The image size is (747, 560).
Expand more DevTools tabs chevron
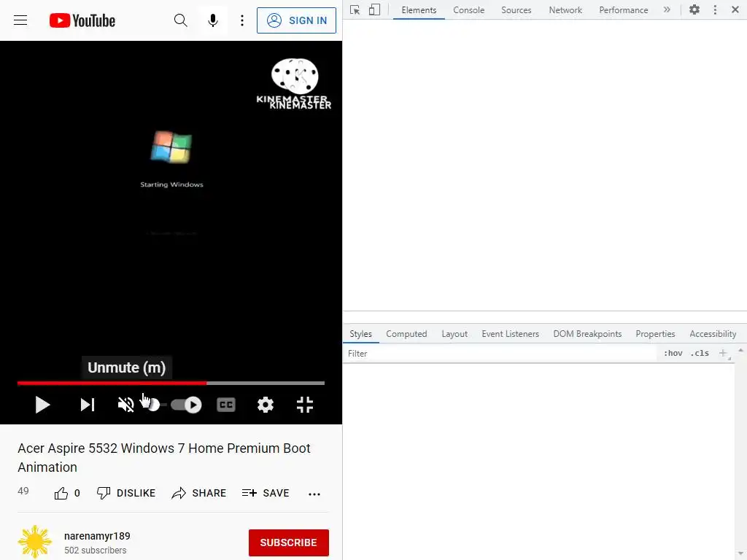tap(667, 9)
